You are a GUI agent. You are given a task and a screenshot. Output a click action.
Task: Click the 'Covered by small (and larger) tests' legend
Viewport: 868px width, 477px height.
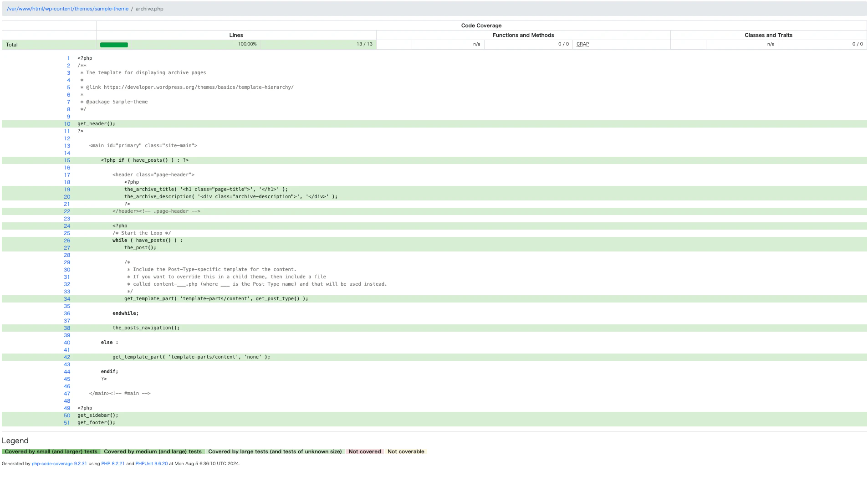click(x=51, y=451)
